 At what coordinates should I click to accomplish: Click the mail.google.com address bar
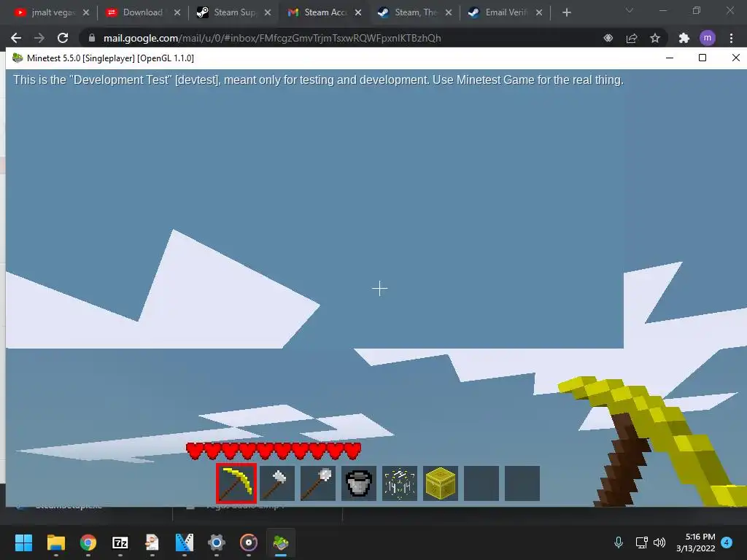271,38
